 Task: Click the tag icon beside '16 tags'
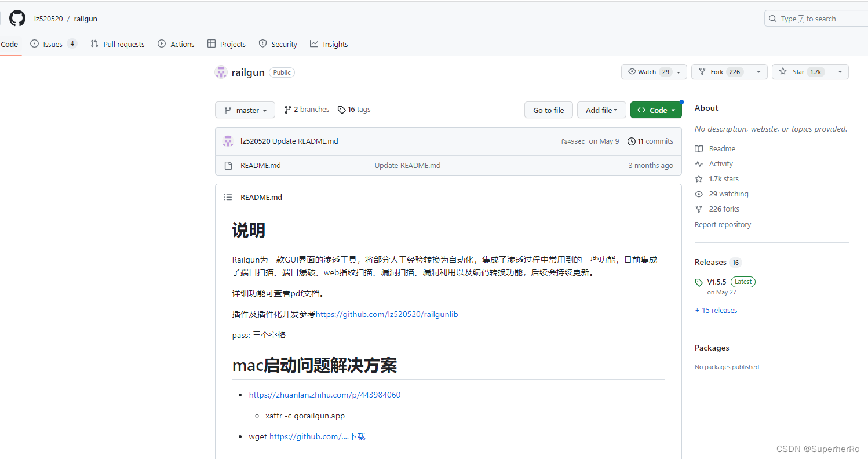click(x=342, y=110)
